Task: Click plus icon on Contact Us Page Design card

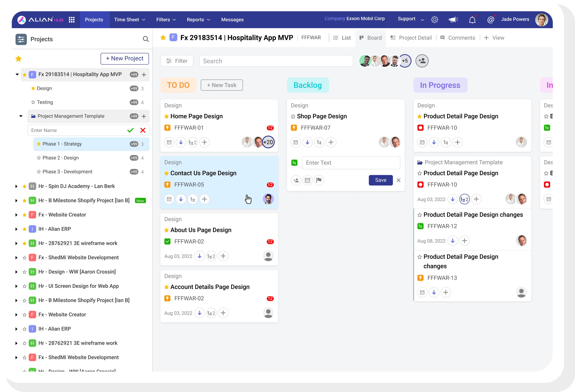Action: (204, 199)
